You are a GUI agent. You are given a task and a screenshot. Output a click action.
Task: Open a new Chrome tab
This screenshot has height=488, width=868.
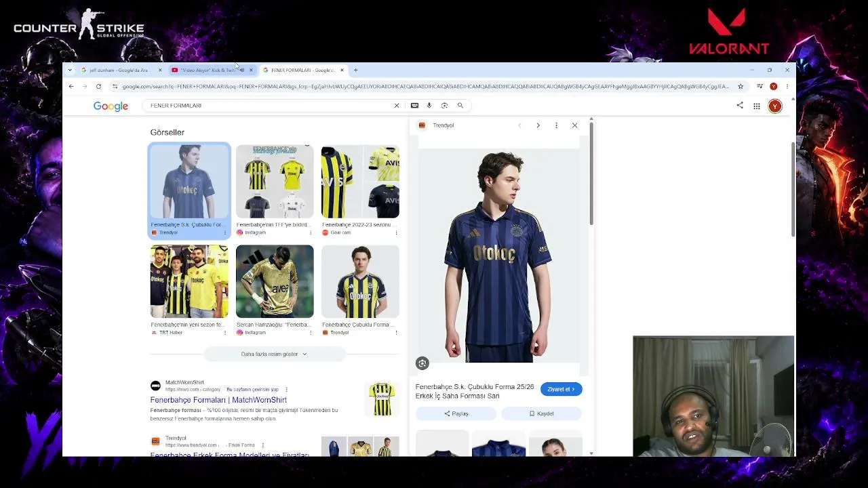coord(355,70)
